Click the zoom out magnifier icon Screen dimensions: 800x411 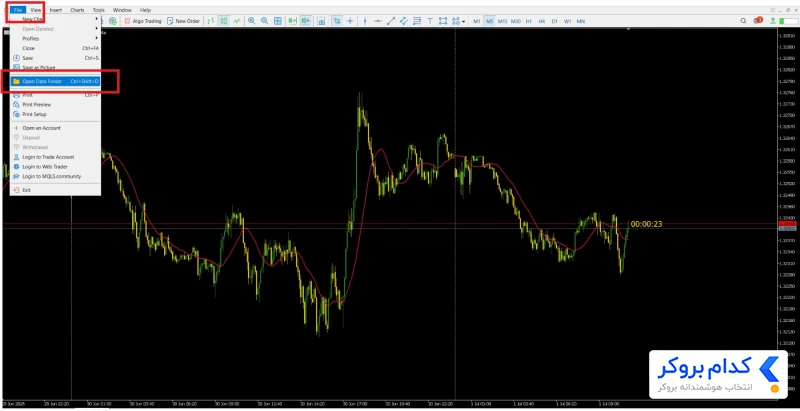tap(264, 21)
